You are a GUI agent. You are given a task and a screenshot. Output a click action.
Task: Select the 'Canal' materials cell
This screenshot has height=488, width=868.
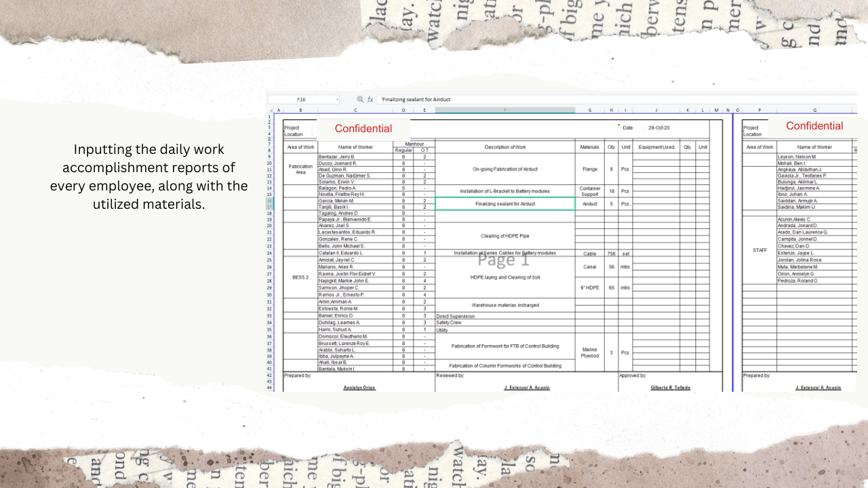coord(590,267)
